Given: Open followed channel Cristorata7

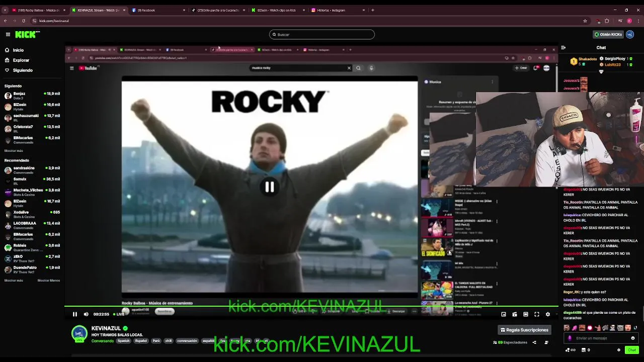Looking at the screenshot, I should tap(32, 129).
